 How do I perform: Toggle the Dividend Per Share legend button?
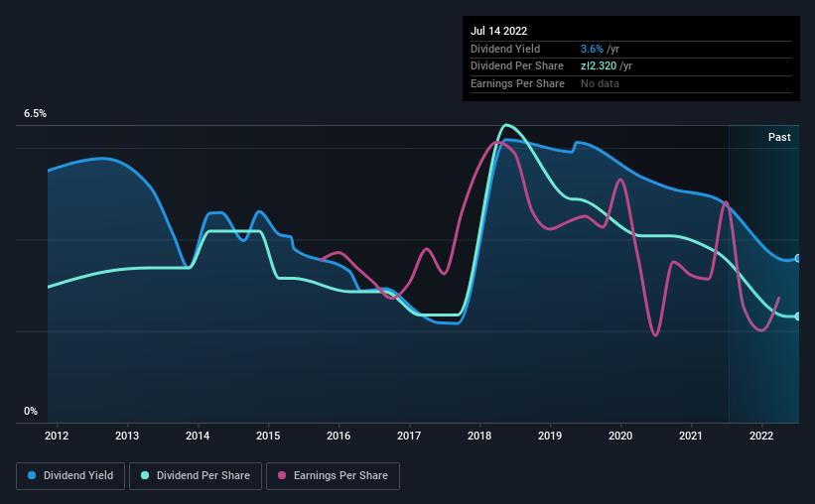pos(196,476)
